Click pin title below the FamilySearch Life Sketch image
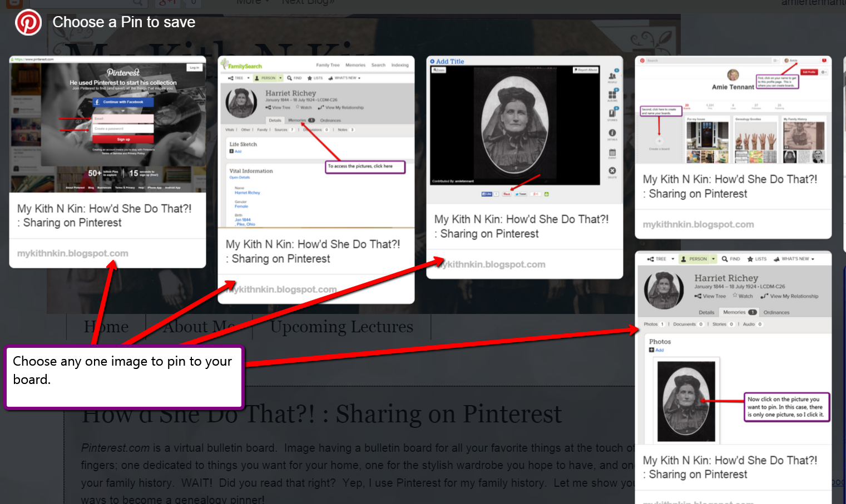The width and height of the screenshot is (846, 504). (x=313, y=251)
